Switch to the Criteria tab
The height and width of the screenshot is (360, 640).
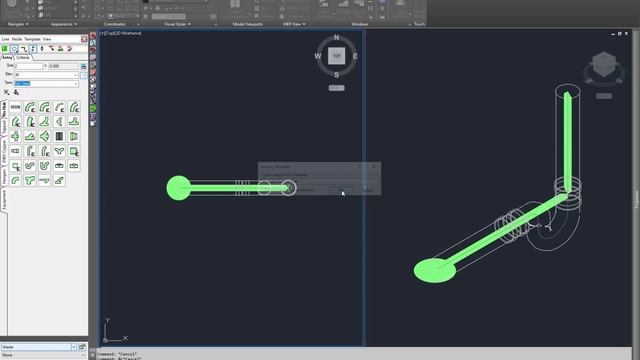(x=23, y=58)
